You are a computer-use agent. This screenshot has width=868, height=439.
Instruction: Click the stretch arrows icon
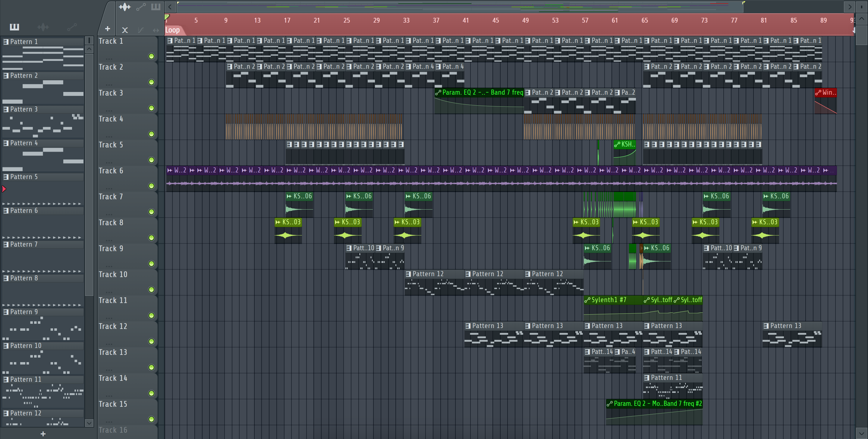click(156, 30)
